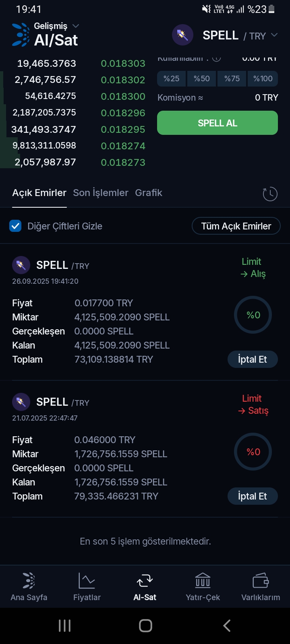Viewport: 290px width, 644px height.
Task: Tap the exchange logo at top left
Action: point(21,35)
